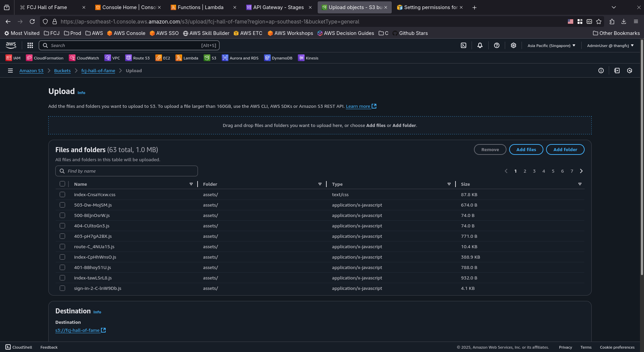Click the Add folder button

click(x=565, y=149)
